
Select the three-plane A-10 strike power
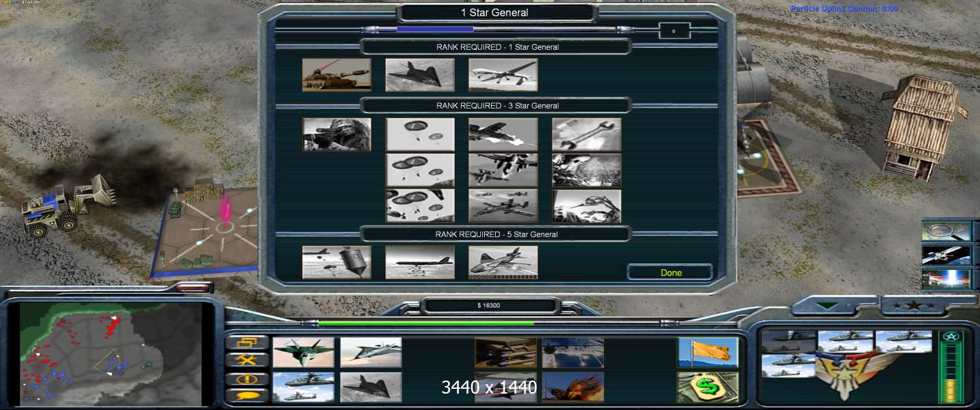click(x=503, y=206)
